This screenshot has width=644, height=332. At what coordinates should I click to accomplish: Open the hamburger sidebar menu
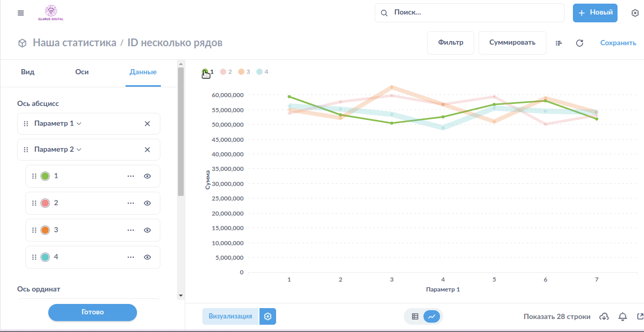(21, 13)
